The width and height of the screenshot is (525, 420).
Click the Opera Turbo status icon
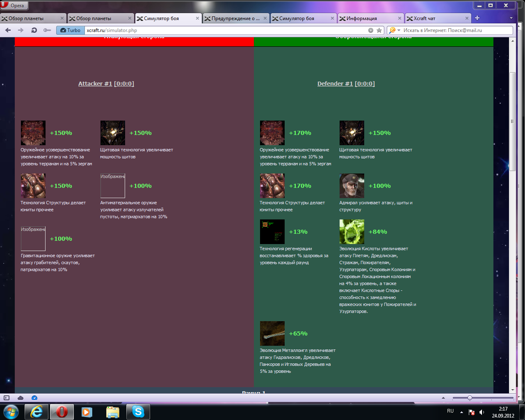[34, 398]
